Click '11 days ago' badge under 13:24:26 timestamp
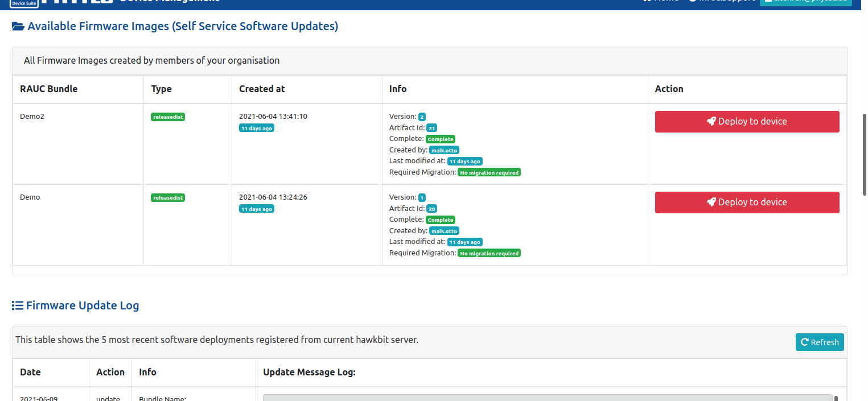The width and height of the screenshot is (868, 401). click(x=257, y=209)
